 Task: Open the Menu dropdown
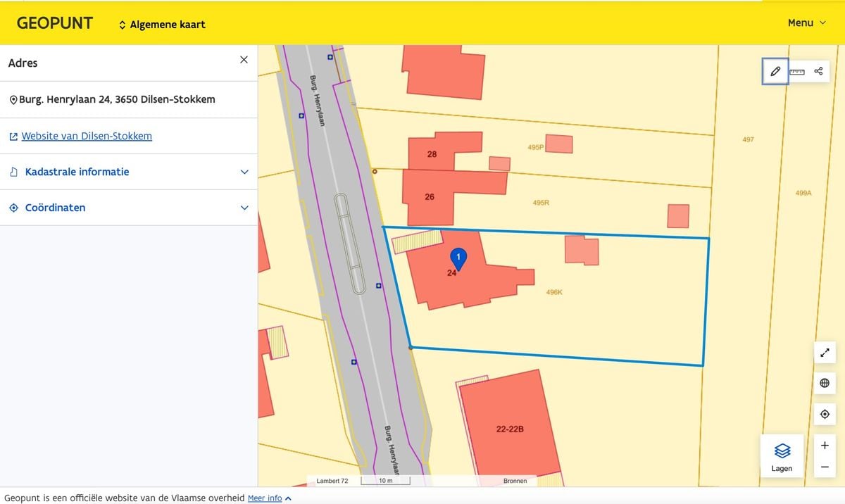click(x=807, y=23)
